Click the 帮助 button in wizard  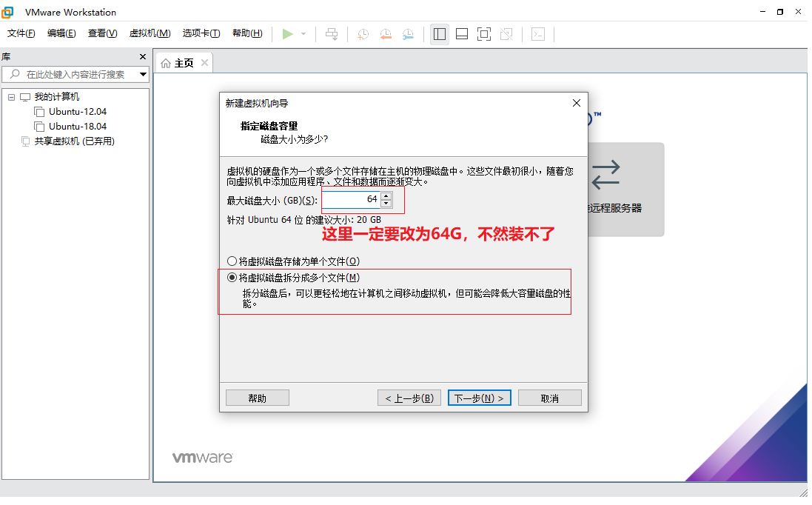258,398
